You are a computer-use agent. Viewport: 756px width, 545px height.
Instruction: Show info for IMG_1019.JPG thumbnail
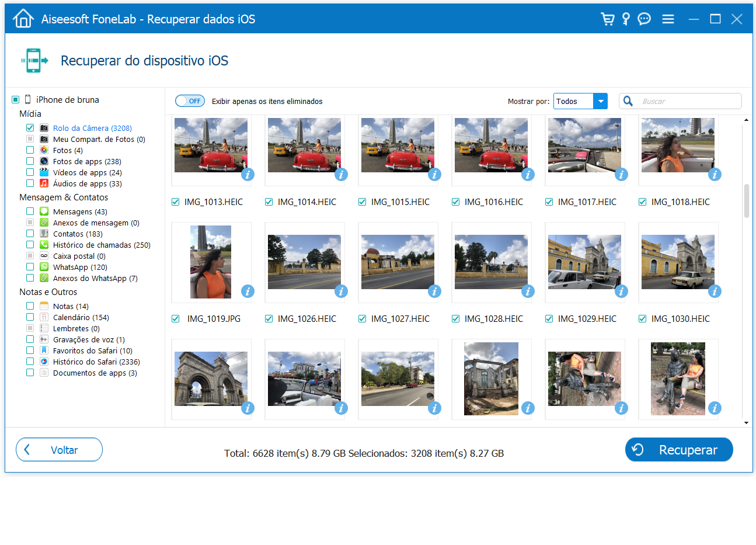pos(248,291)
